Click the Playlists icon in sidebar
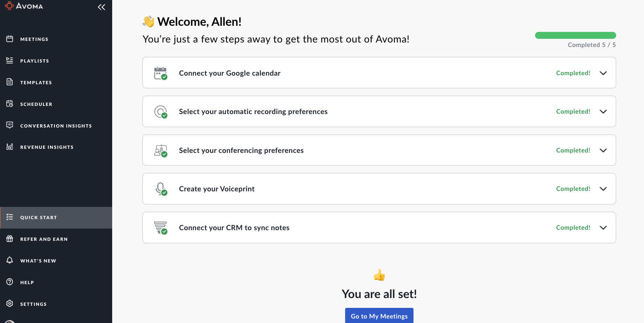 pos(10,61)
